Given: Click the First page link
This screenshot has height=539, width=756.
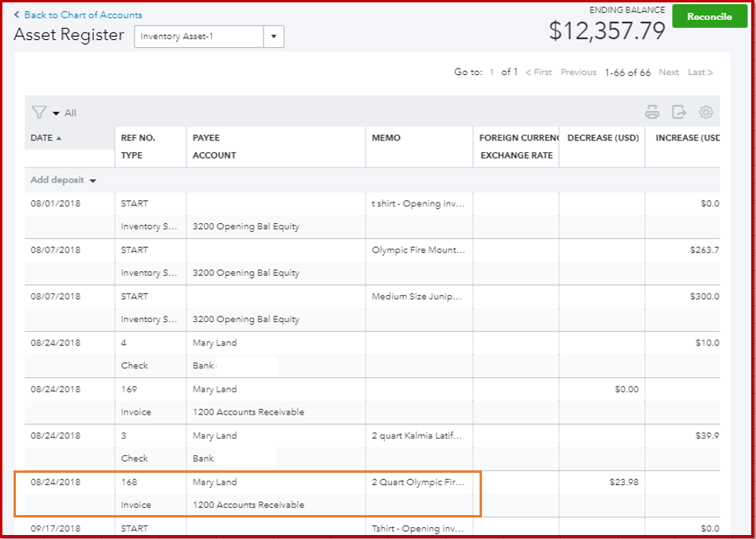Looking at the screenshot, I should [x=539, y=73].
